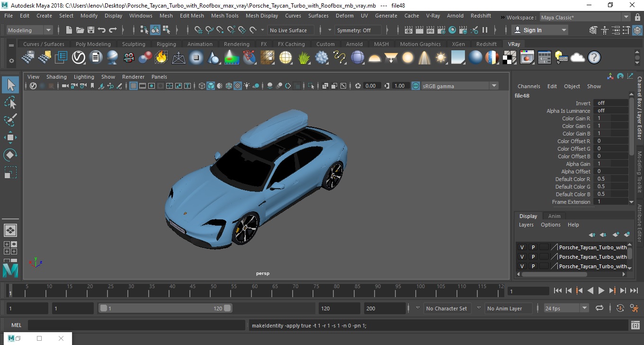644x345 pixels.
Task: Pause Viewport 2.0 display update
Action: [x=485, y=30]
